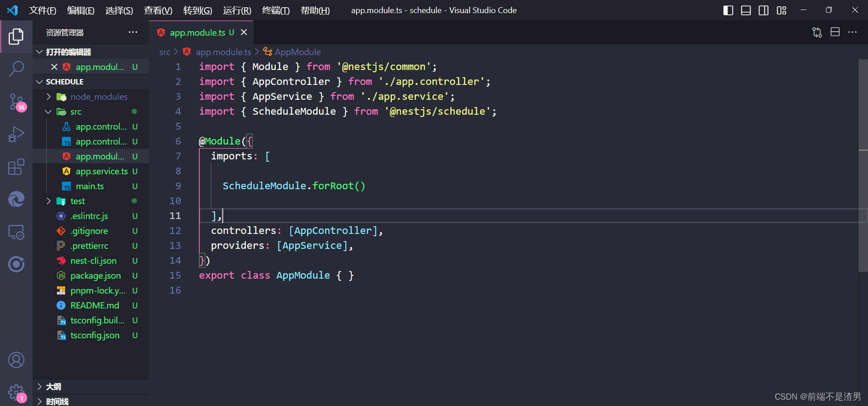Viewport: 868px width, 406px height.
Task: Open the Terminal menu
Action: point(276,10)
